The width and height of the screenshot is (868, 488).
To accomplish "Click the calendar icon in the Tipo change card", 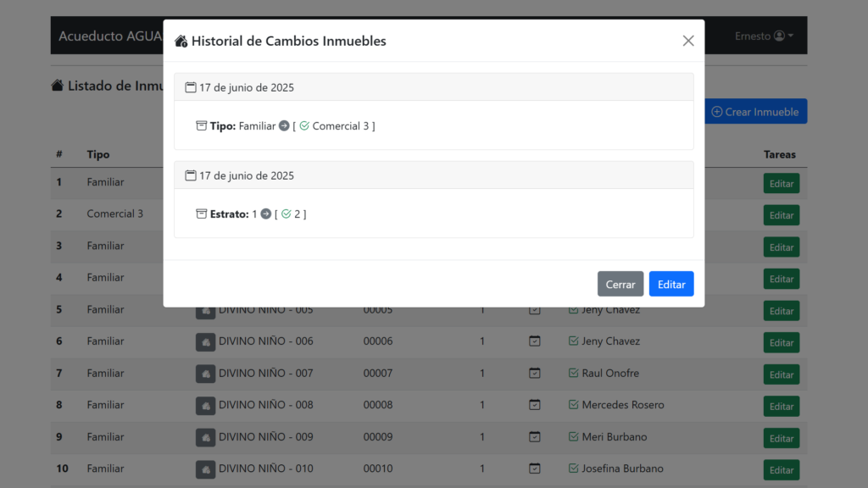I will pos(191,87).
